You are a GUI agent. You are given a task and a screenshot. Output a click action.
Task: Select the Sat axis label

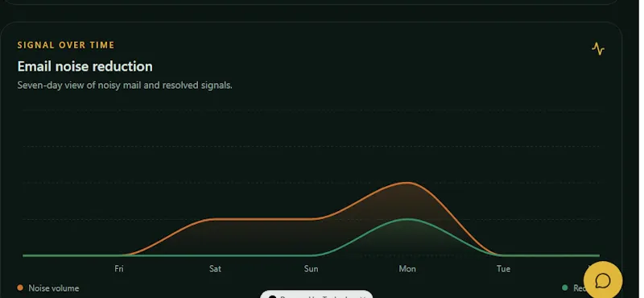(215, 269)
